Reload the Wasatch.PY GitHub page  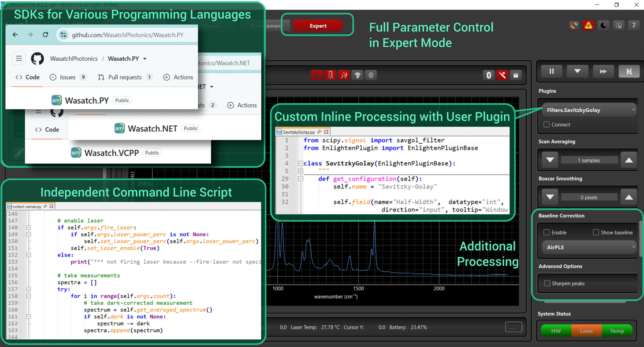point(45,35)
